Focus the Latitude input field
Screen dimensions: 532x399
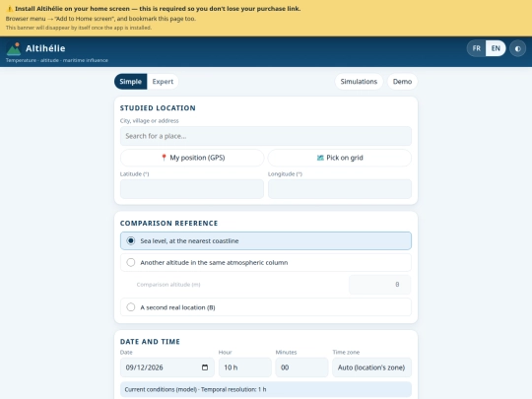pos(192,189)
